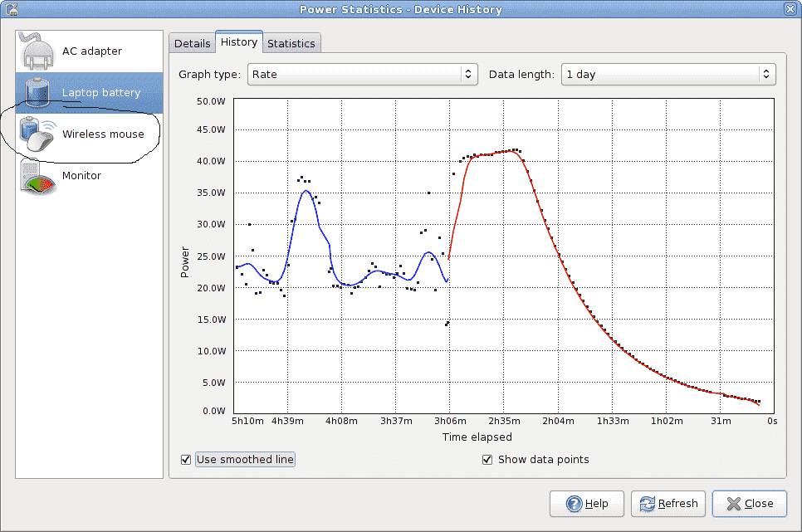Click the Refresh icon on the Refresh button
The image size is (802, 532).
click(x=647, y=504)
